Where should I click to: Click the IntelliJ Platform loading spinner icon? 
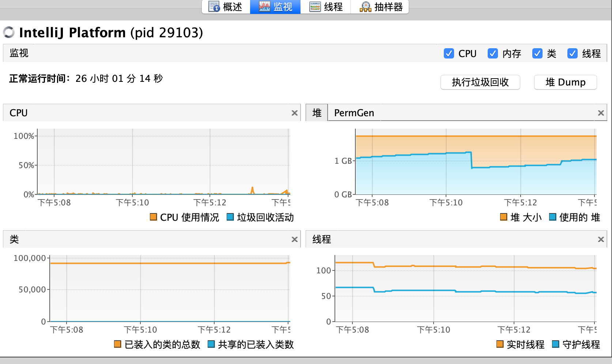point(9,32)
